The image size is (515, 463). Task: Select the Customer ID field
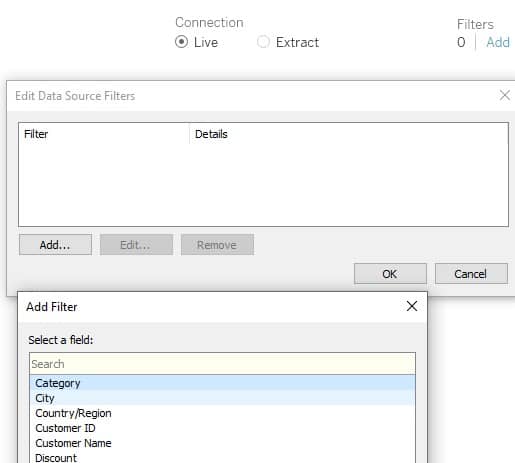(x=222, y=428)
